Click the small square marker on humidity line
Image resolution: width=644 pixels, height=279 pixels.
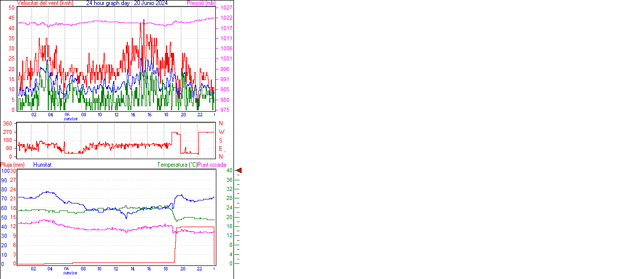tap(101, 210)
